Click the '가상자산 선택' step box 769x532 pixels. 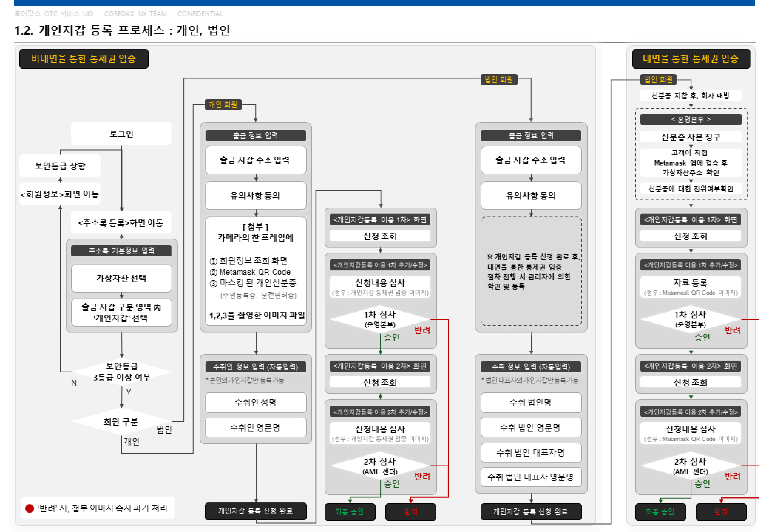(121, 278)
